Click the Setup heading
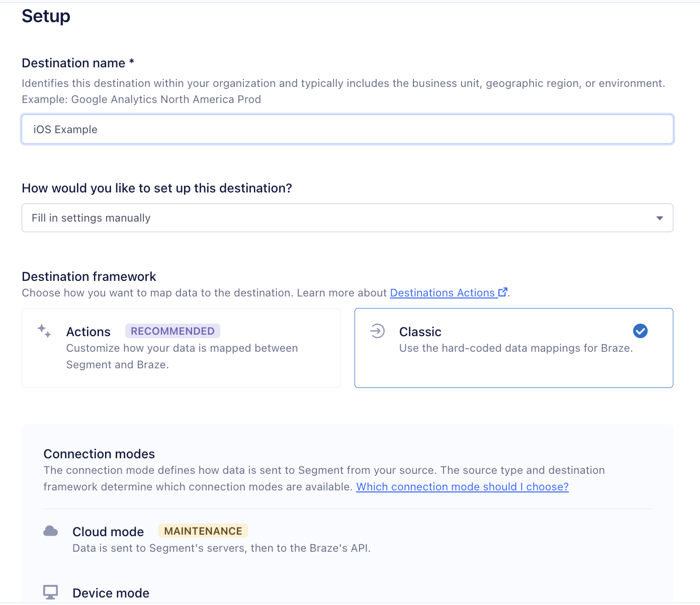Viewport: 700px width, 605px height. 46,16
